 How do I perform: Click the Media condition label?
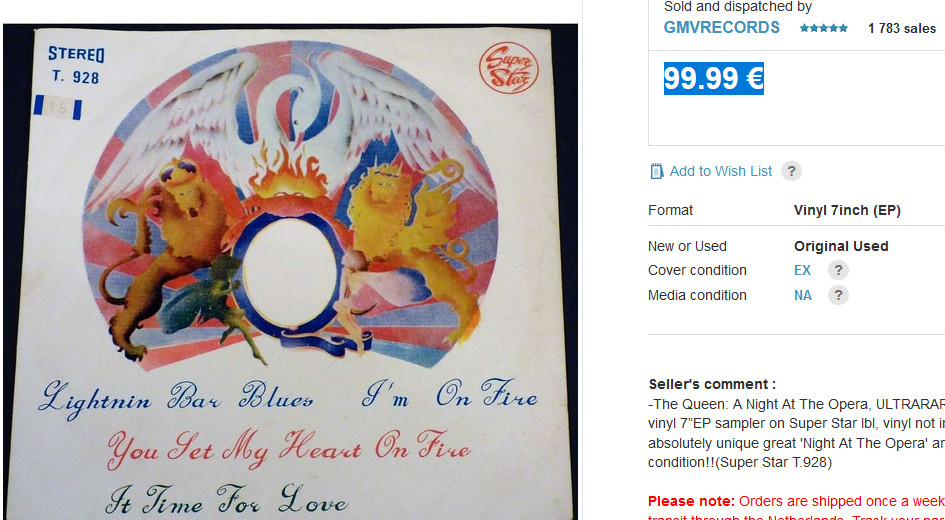[697, 295]
